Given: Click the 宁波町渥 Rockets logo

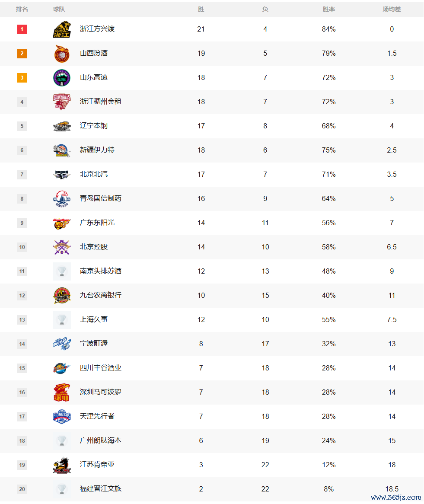Looking at the screenshot, I should [x=62, y=344].
